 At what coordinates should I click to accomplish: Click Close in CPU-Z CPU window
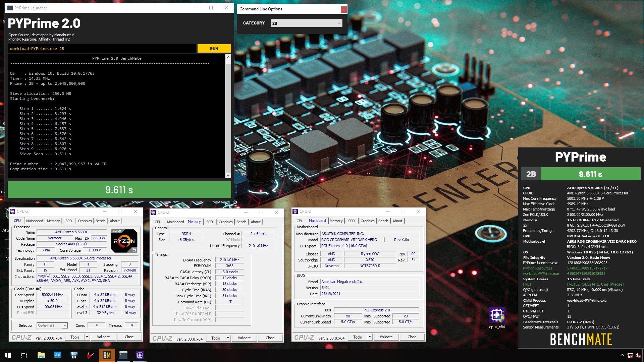point(129,337)
